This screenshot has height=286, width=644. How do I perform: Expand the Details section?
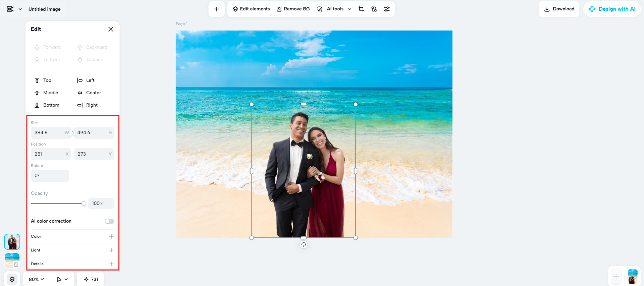pos(111,264)
